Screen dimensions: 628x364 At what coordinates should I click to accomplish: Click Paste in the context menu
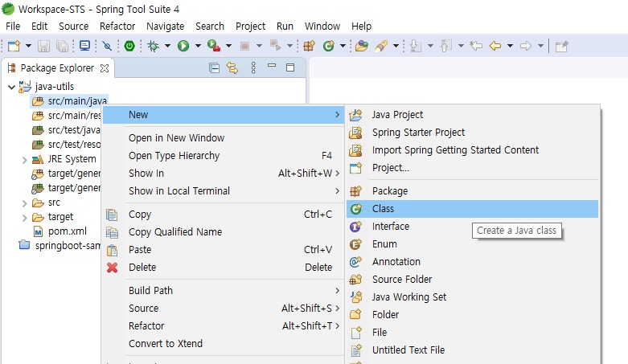[x=224, y=249]
